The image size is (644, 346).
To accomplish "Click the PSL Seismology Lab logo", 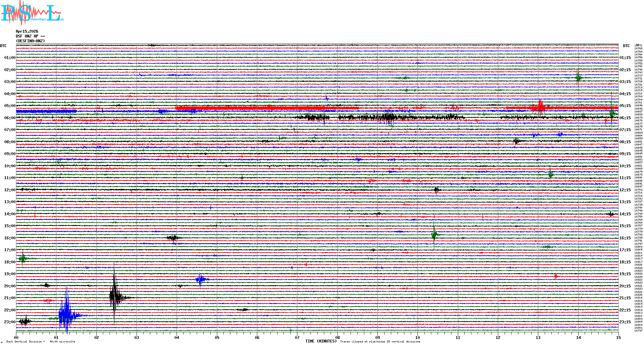I will (x=32, y=13).
